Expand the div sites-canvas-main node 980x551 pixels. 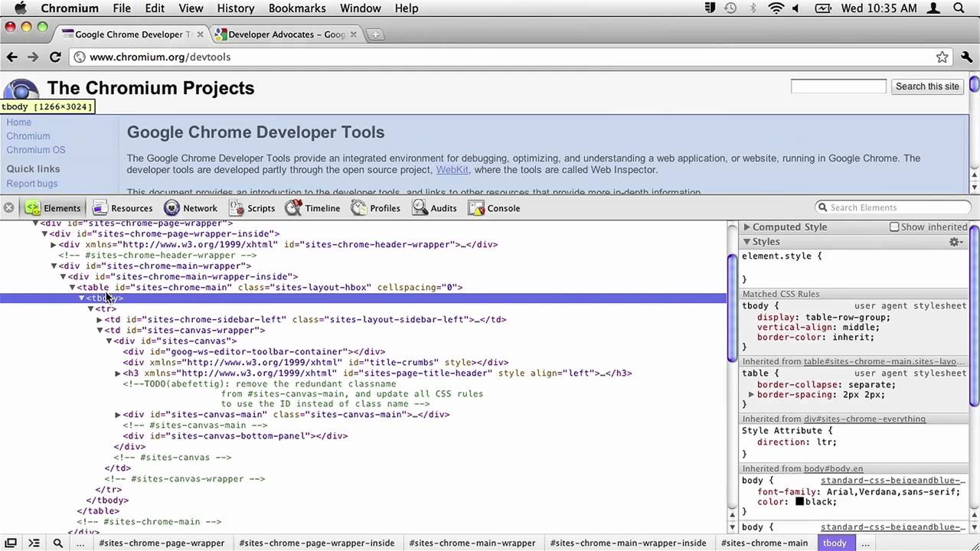tap(118, 415)
